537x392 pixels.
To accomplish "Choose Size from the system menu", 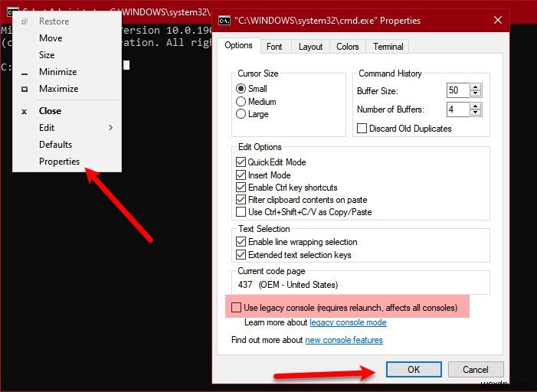I will 67,55.
